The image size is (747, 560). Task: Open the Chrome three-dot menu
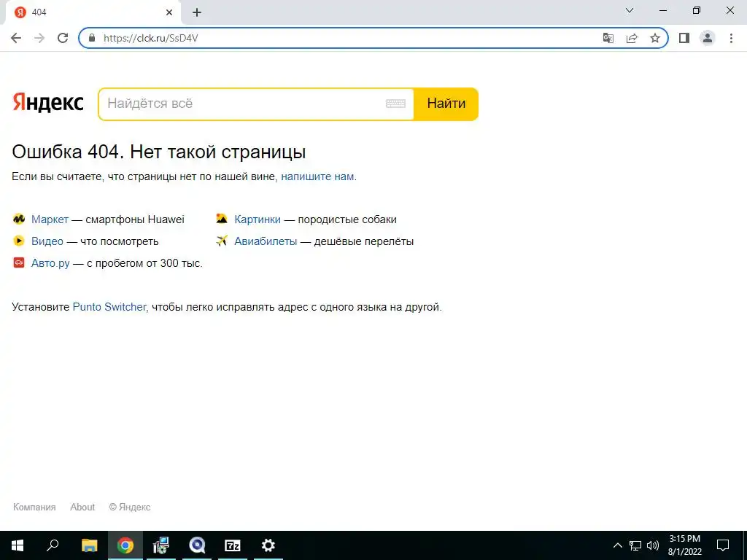point(731,38)
